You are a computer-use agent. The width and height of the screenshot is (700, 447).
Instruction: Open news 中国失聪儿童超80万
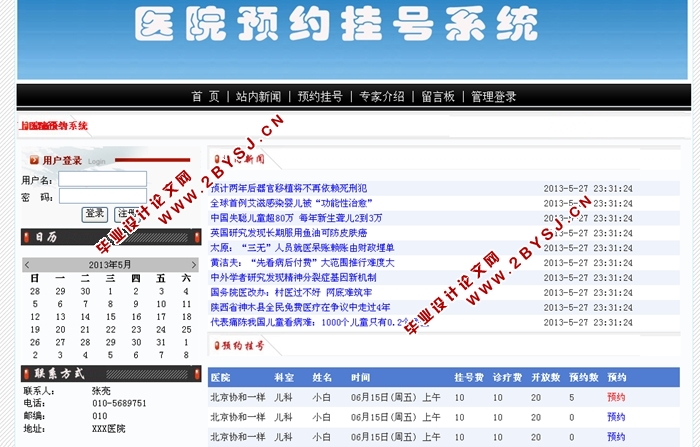pos(296,218)
